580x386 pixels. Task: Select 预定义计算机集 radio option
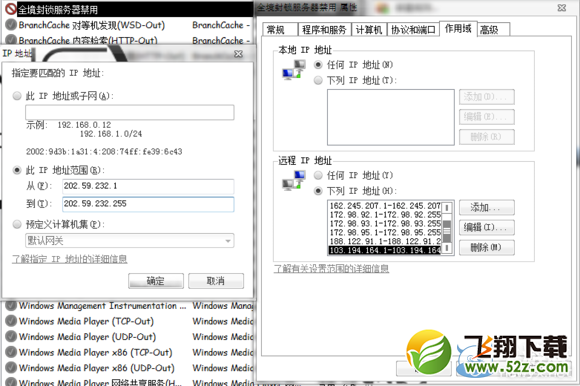coord(17,224)
